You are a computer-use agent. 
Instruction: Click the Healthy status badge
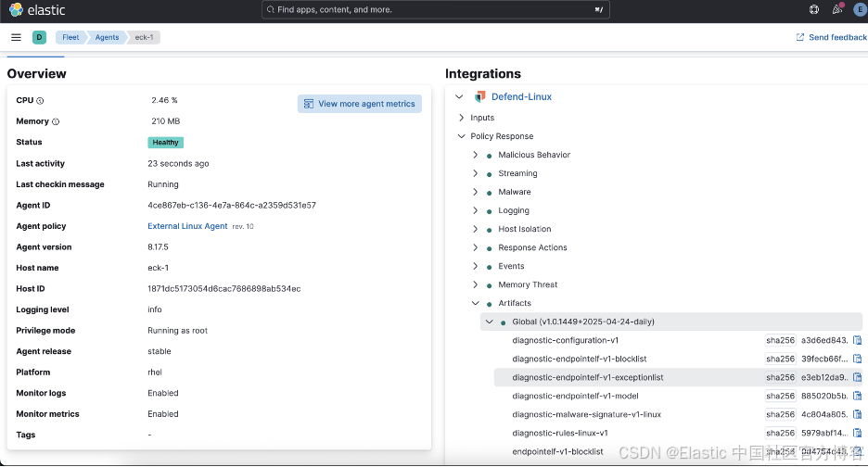[x=165, y=142]
